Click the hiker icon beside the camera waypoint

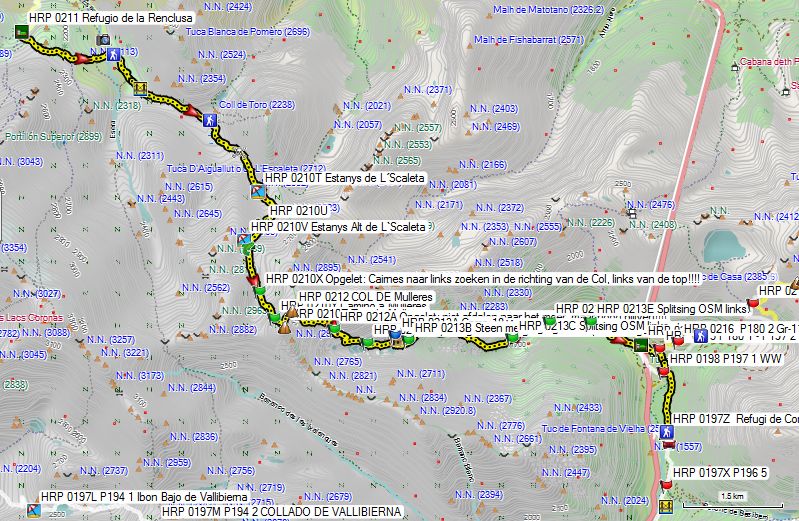click(116, 54)
